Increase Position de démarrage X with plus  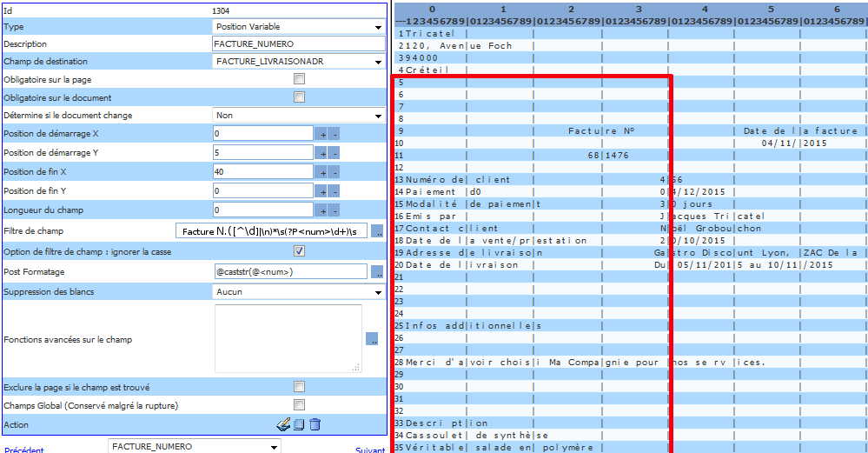coord(321,134)
